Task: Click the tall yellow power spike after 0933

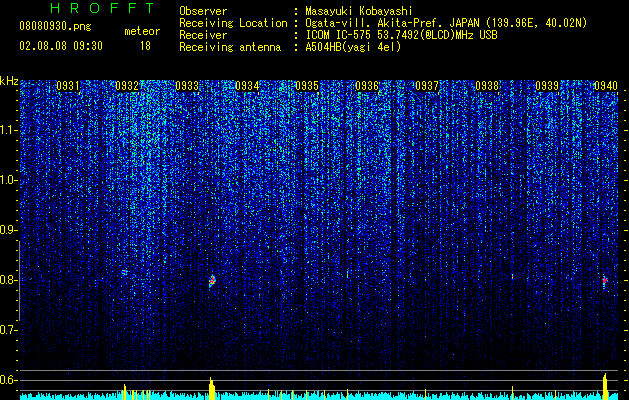Action: 212,388
